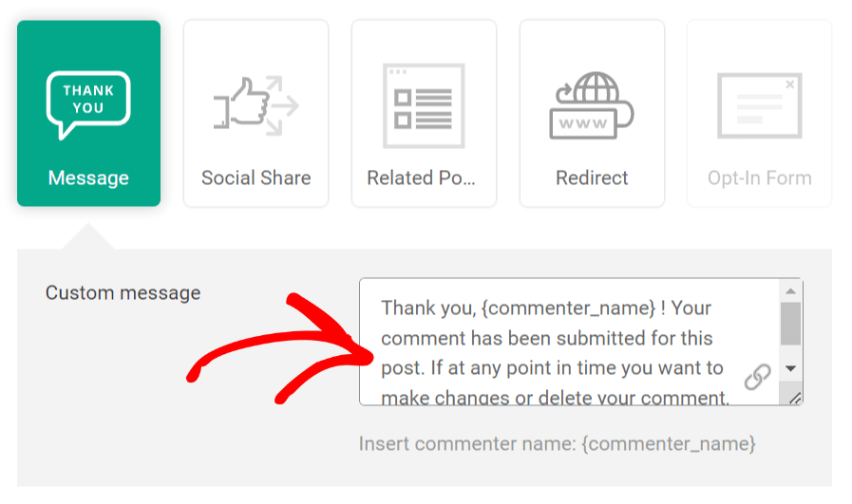This screenshot has height=504, width=852.
Task: Switch to the Social Share option
Action: [256, 177]
